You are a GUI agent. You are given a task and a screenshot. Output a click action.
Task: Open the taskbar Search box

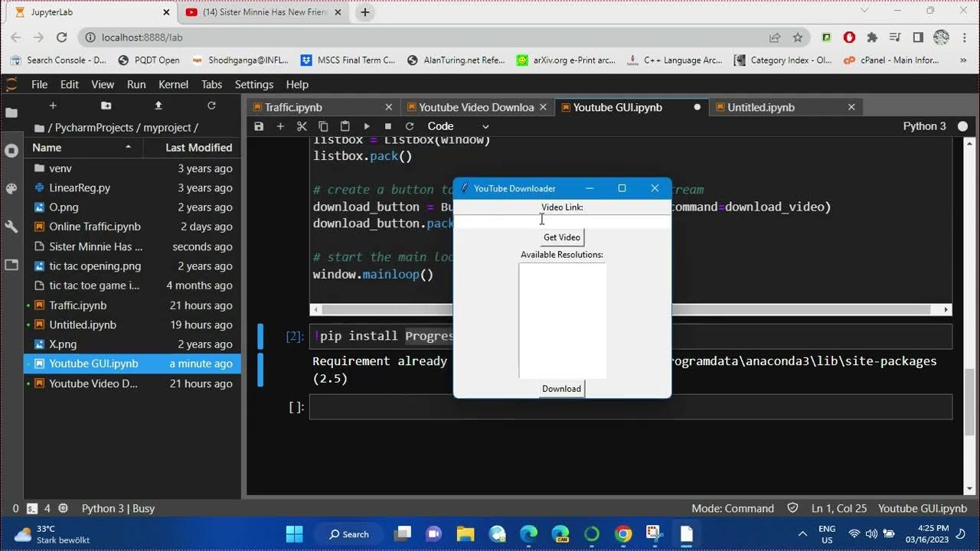click(x=349, y=534)
